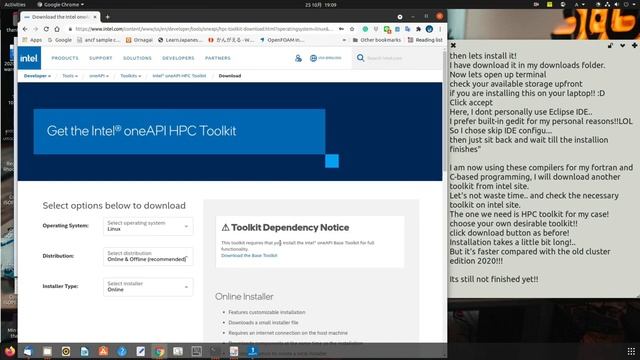640x360 pixels.
Task: Open the SOLUTIONS menu
Action: point(137,58)
